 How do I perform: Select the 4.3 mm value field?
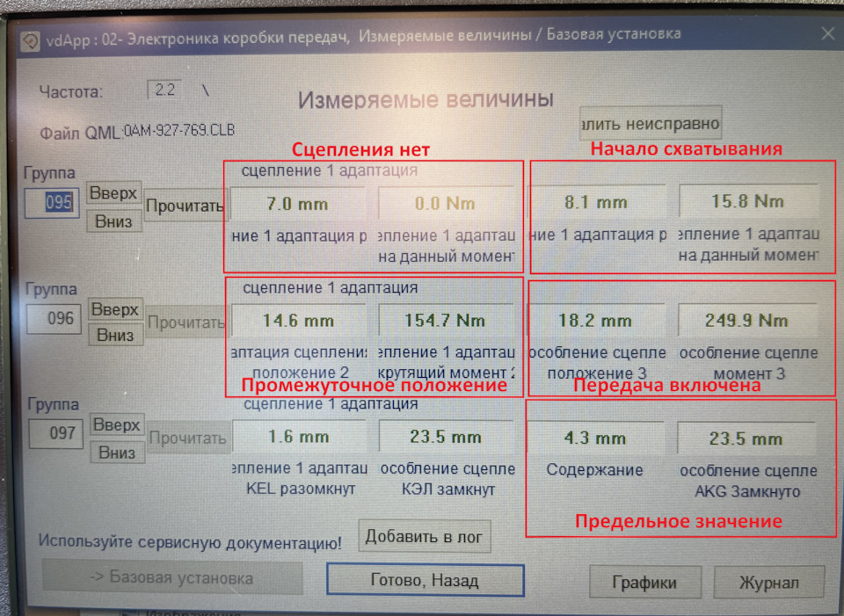click(x=595, y=438)
